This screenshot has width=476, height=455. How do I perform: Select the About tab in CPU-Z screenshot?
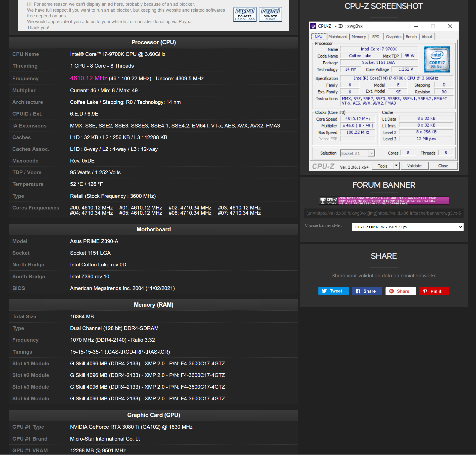tap(427, 37)
